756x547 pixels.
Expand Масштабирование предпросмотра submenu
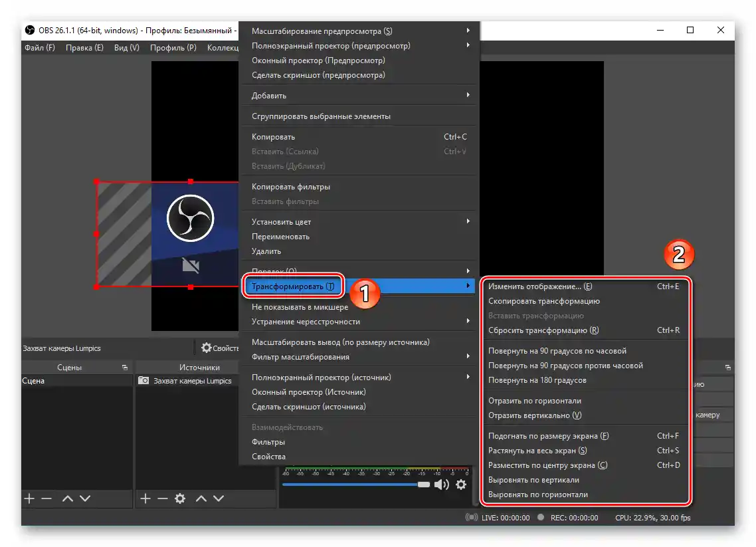[359, 31]
